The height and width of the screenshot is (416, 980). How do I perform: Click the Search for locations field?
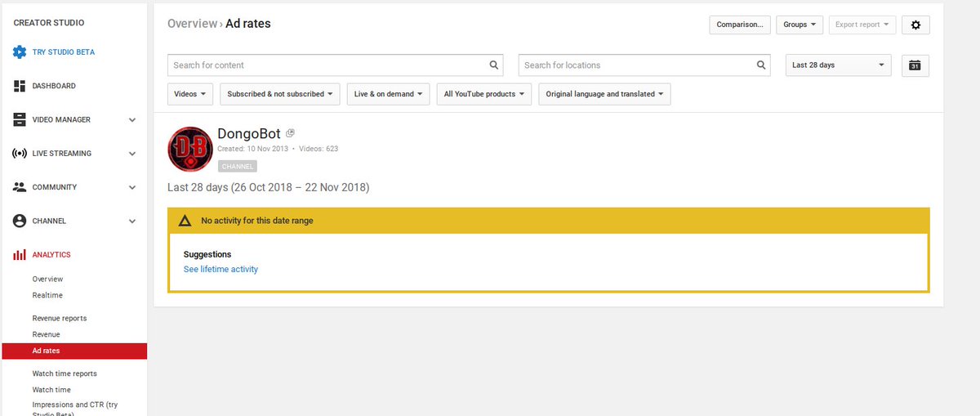pyautogui.click(x=644, y=65)
